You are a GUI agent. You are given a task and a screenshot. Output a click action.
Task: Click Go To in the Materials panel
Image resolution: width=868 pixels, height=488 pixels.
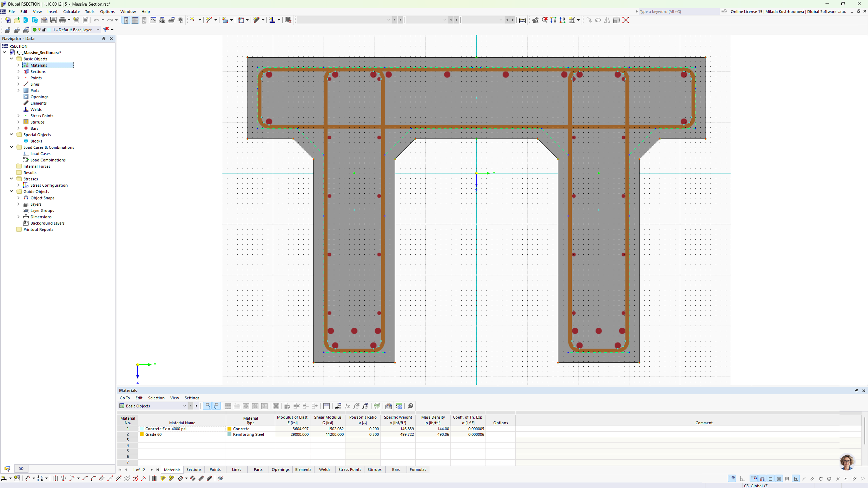125,398
